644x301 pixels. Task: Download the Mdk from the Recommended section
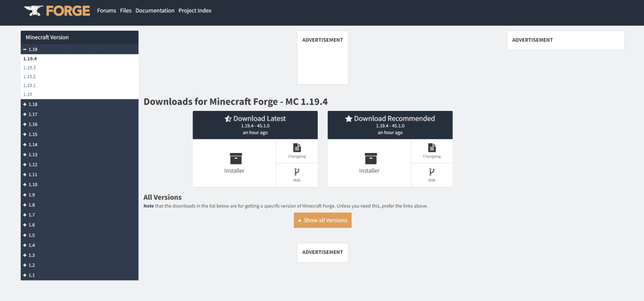pyautogui.click(x=431, y=175)
